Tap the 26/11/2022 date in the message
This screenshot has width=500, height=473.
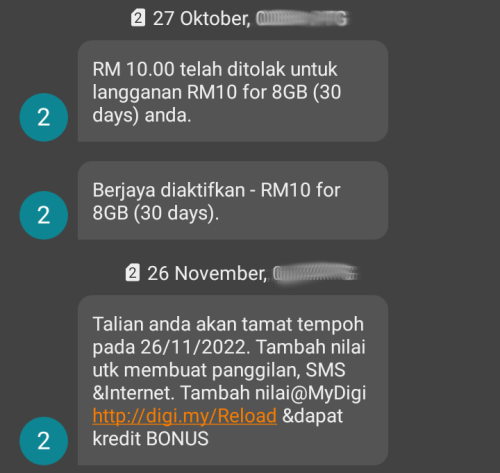pos(195,347)
